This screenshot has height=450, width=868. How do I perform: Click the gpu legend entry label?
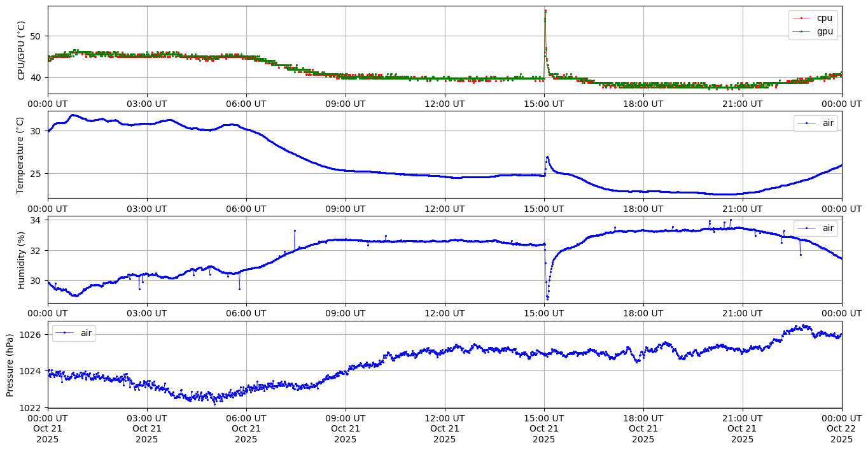pos(824,31)
